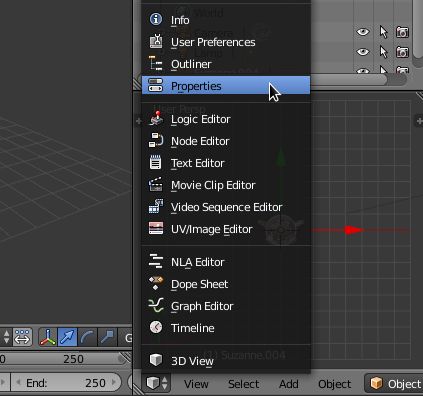
Task: Click the UV/Image Editor picture icon
Action: [x=156, y=228]
